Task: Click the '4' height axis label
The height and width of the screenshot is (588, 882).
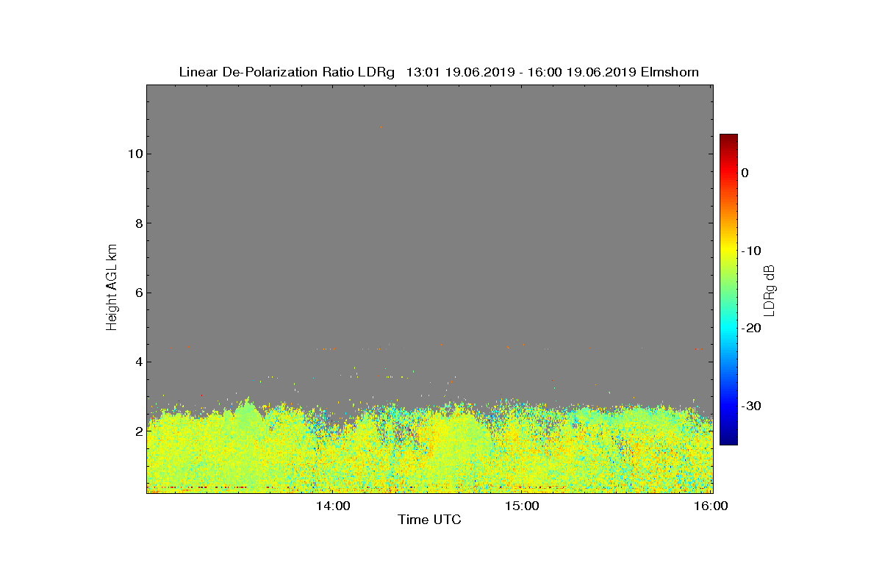Action: coord(138,362)
